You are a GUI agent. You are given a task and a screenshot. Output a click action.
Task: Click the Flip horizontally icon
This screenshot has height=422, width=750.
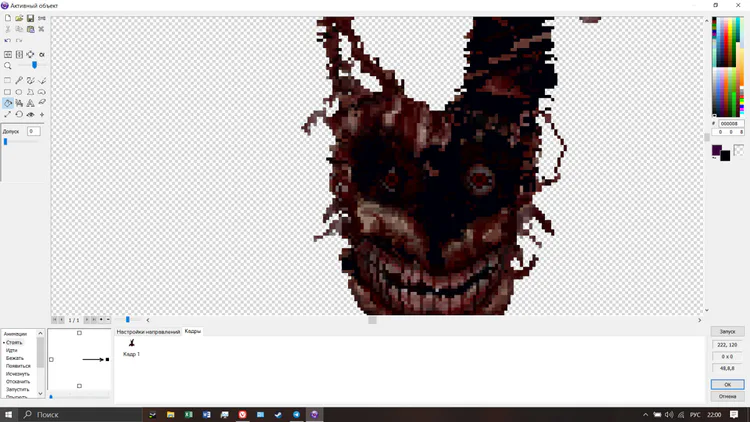click(8, 55)
